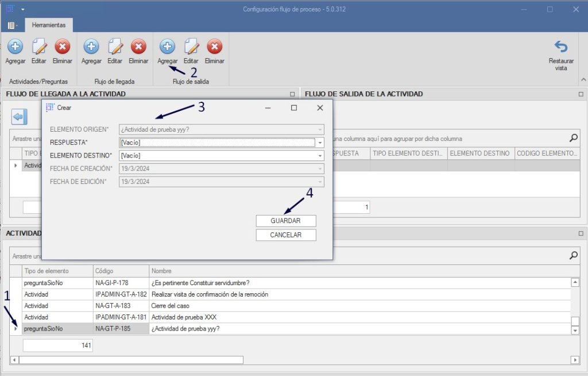The height and width of the screenshot is (376, 588).
Task: Open the RESPUESTA dropdown
Action: [x=320, y=143]
